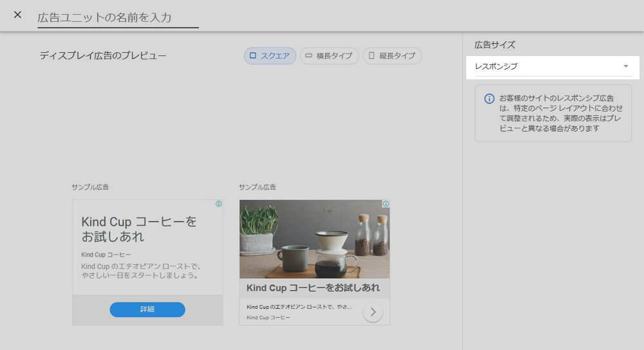The image size is (644, 350).
Task: Click the 広告サイズ heading
Action: [x=495, y=45]
